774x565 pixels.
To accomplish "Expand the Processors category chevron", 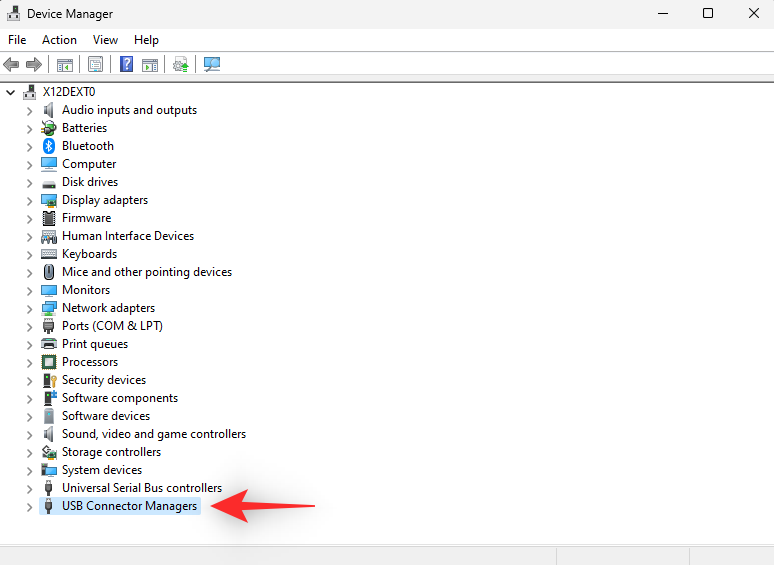I will pos(29,363).
